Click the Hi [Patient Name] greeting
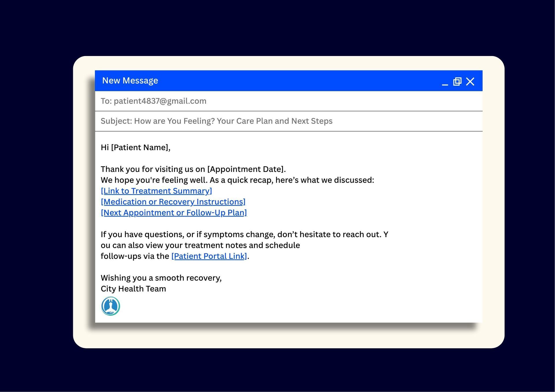This screenshot has height=392, width=555. pyautogui.click(x=136, y=148)
